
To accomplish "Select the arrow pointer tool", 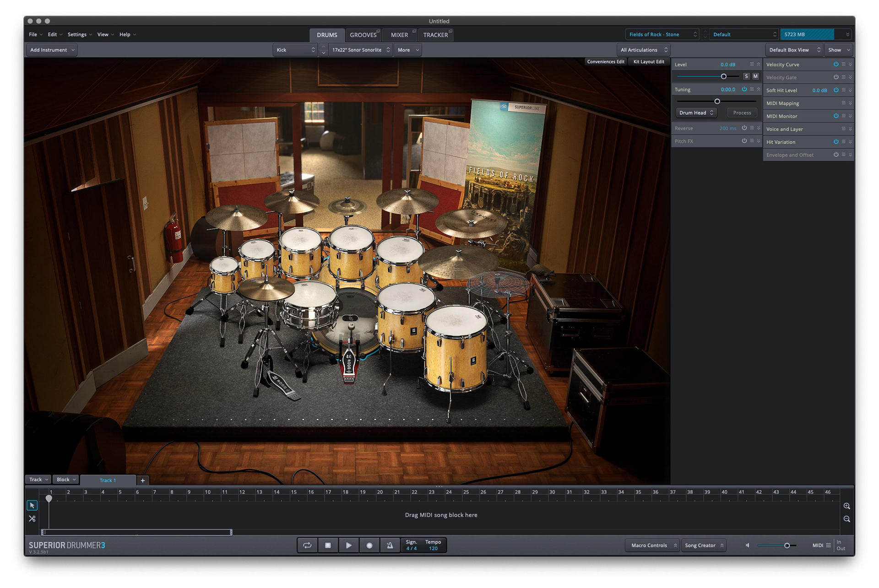I will pos(32,505).
